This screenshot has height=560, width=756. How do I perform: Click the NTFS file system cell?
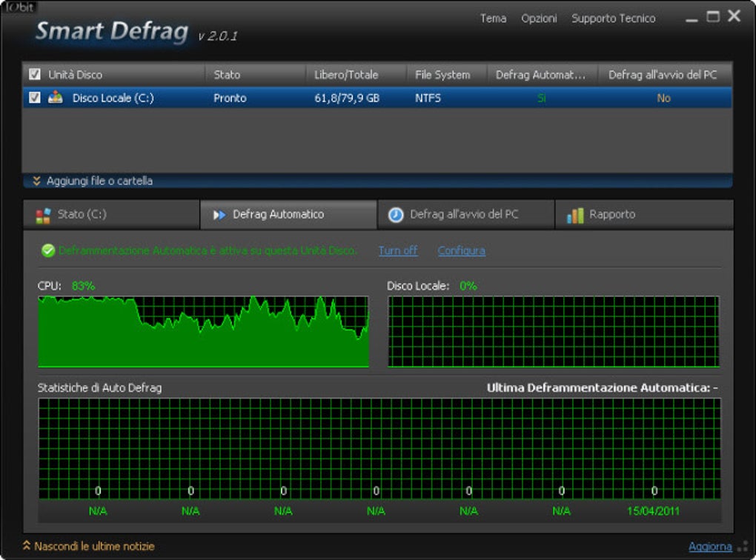(428, 98)
